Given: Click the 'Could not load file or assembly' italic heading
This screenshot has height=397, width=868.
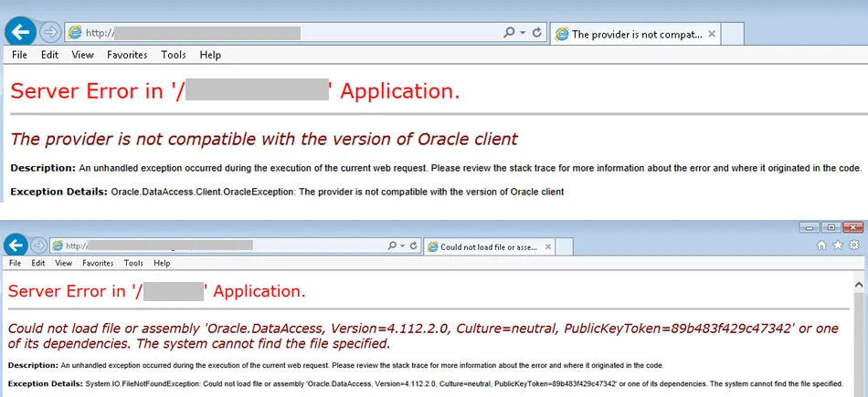Looking at the screenshot, I should (423, 336).
